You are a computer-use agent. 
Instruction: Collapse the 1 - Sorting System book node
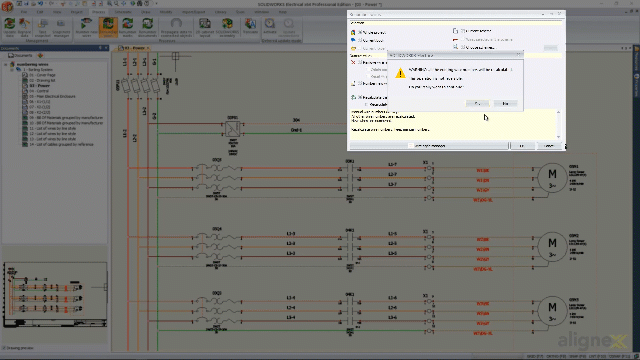(11, 70)
